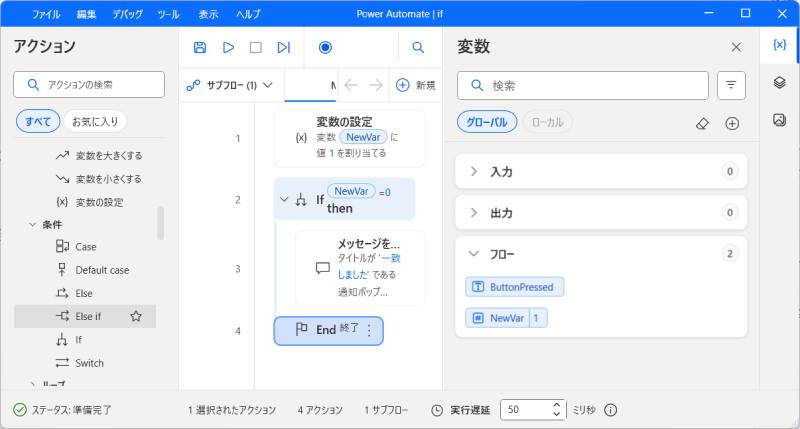The height and width of the screenshot is (429, 800).
Task: Toggle the ローカル variable filter
Action: click(547, 122)
